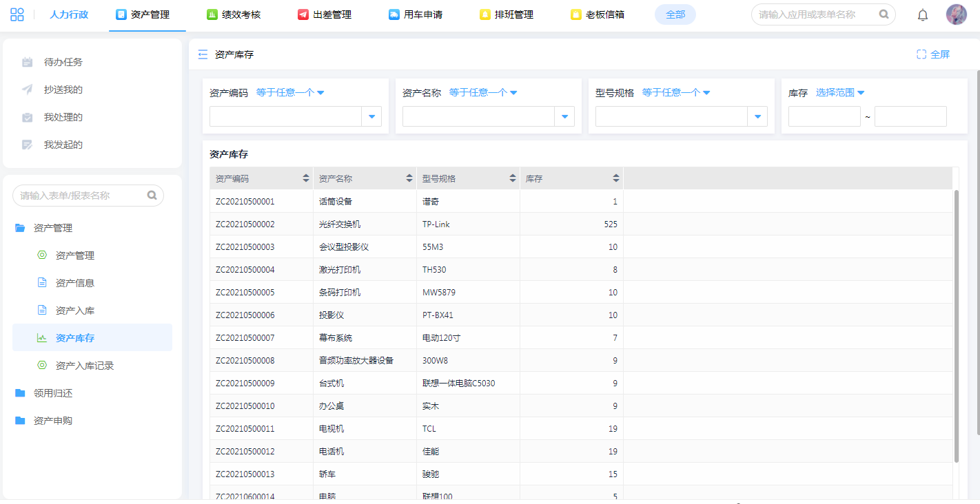Screen dimensions: 980x504
Task: Click the notification bell icon
Action: coord(923,14)
